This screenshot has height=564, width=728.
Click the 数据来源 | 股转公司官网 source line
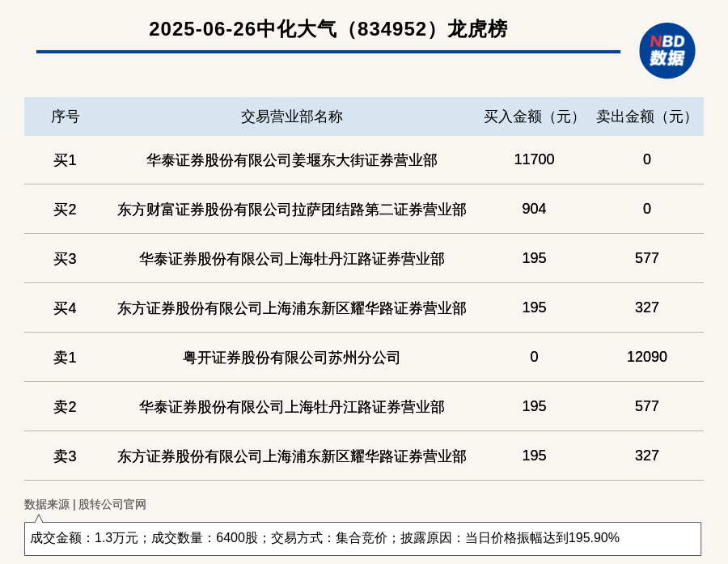tap(85, 505)
